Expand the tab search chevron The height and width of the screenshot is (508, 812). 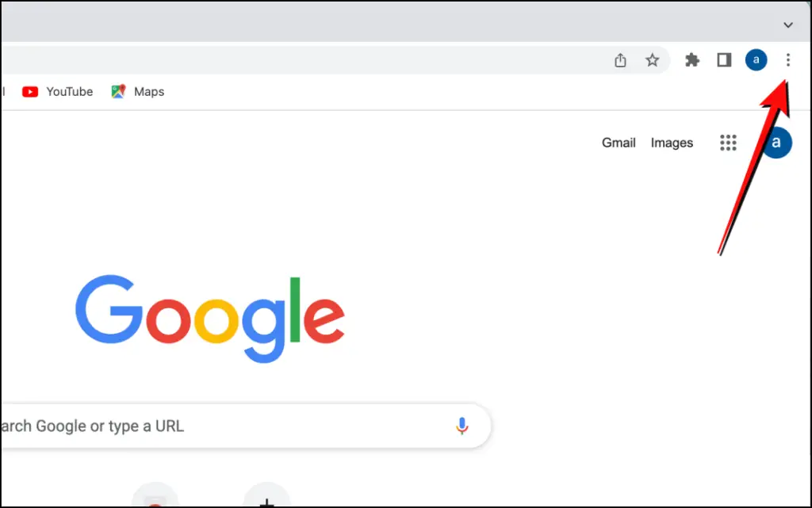click(787, 25)
